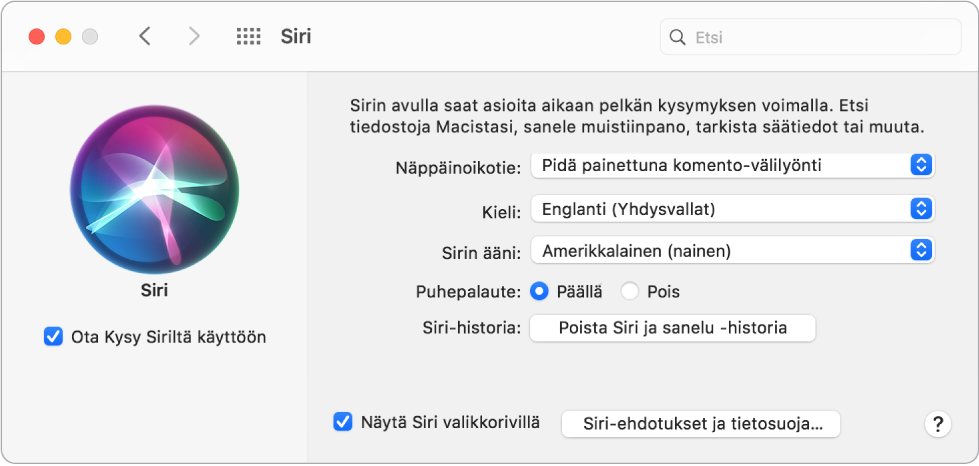Click the large Siri orb icon

[x=154, y=190]
